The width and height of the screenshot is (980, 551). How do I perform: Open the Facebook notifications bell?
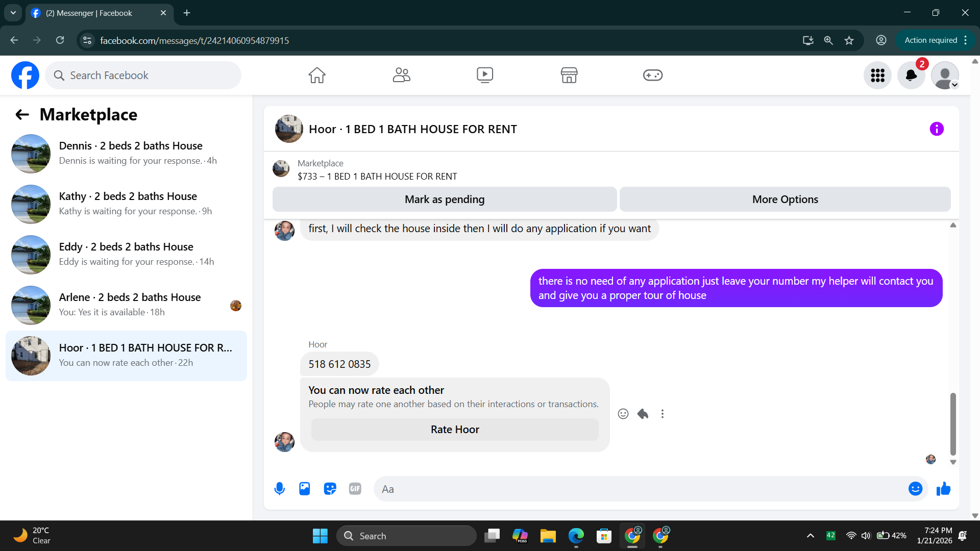911,76
